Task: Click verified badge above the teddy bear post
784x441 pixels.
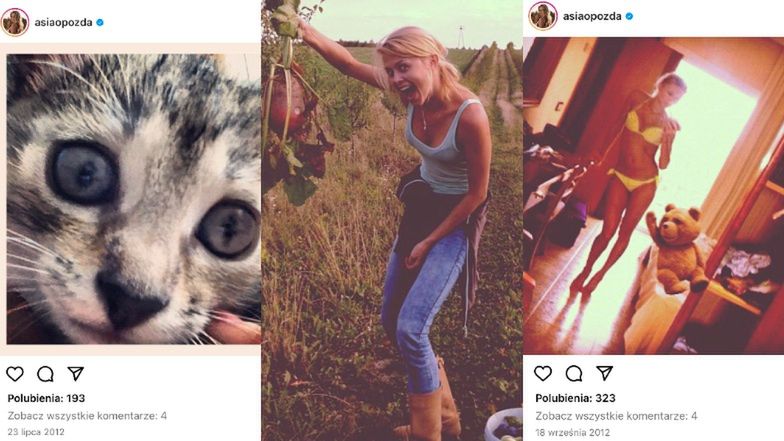Action: 629,16
